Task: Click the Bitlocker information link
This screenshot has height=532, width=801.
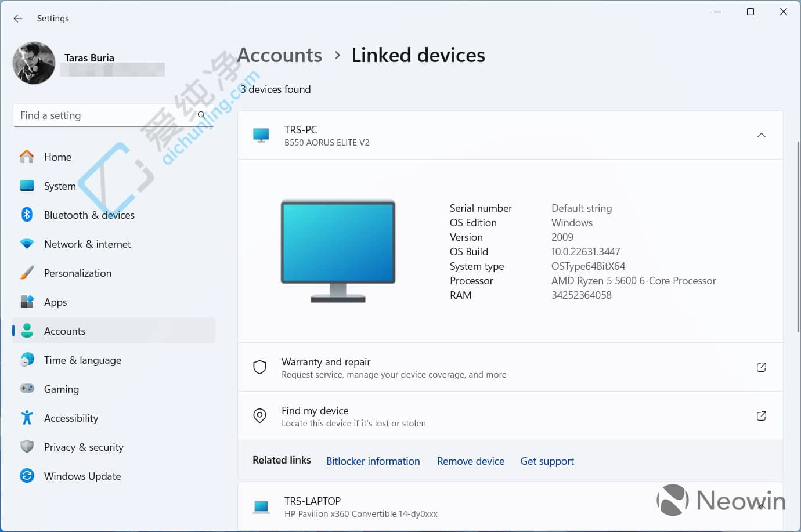Action: 373,461
